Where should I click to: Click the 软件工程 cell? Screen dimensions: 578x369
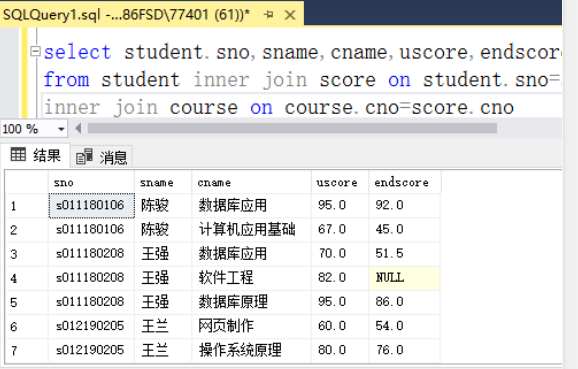[x=251, y=278]
